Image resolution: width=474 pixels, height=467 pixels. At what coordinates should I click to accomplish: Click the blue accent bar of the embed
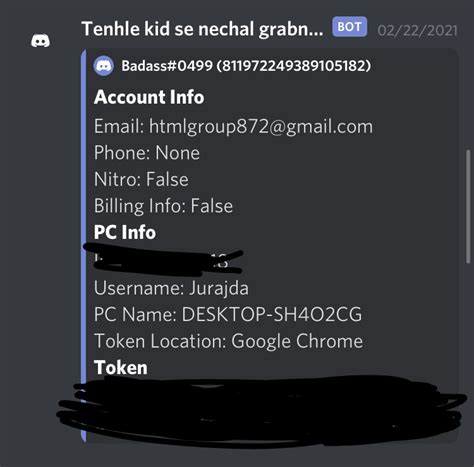[84, 245]
